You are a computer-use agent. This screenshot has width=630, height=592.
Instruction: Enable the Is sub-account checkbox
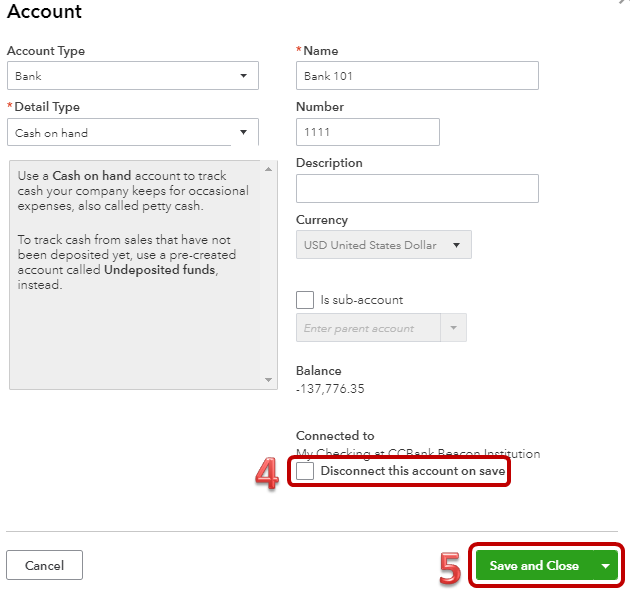click(x=305, y=299)
